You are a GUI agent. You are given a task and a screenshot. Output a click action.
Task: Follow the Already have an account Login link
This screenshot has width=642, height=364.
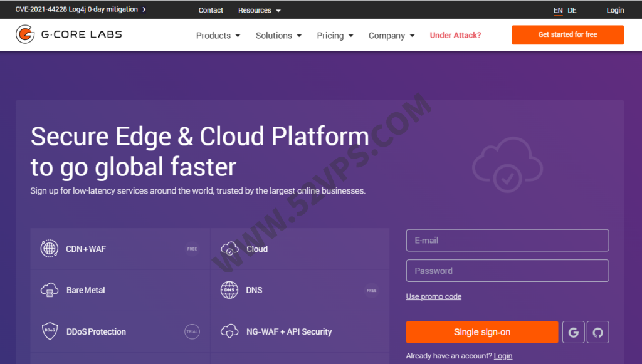503,356
